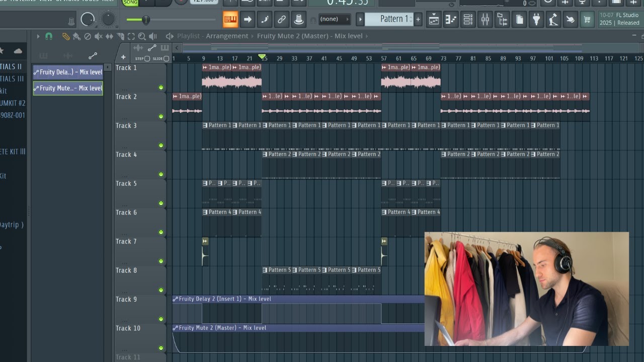Enable the STEP checkbox
Image resolution: width=644 pixels, height=362 pixels.
147,59
